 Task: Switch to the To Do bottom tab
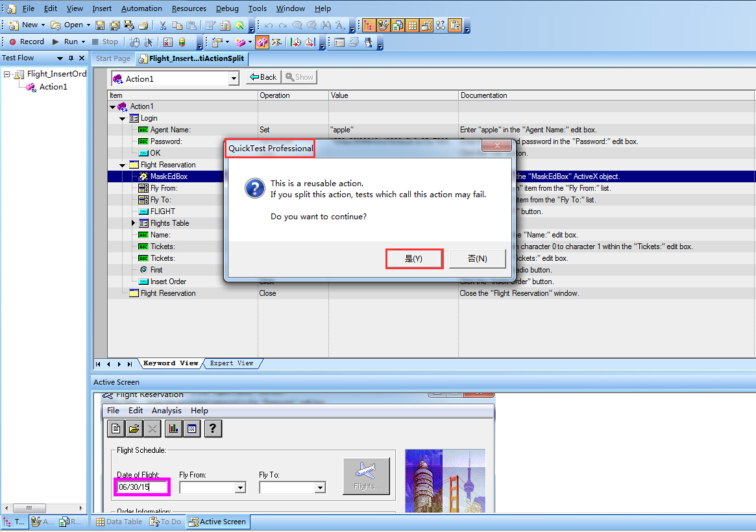[x=165, y=522]
